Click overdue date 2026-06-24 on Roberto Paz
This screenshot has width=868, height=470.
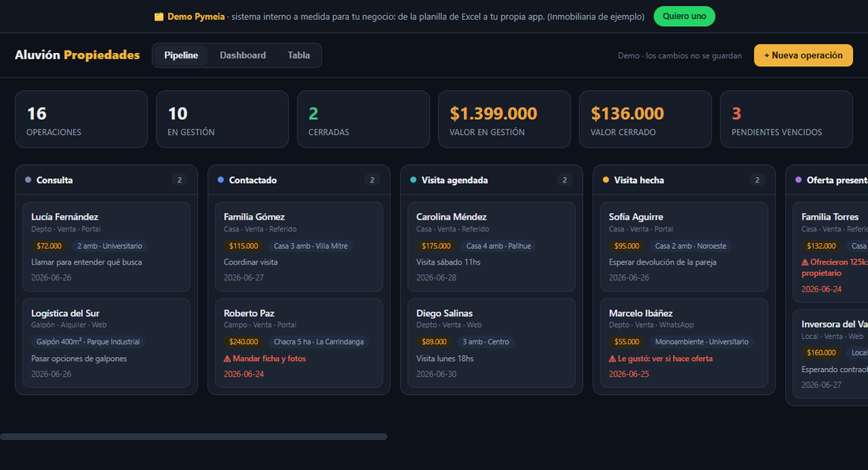pyautogui.click(x=244, y=374)
